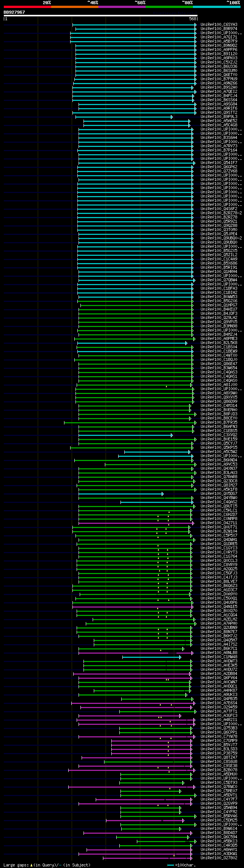244x868 pixels.
Task: Click label UniRef100_Q7QBW4
Action: click(x=219, y=280)
